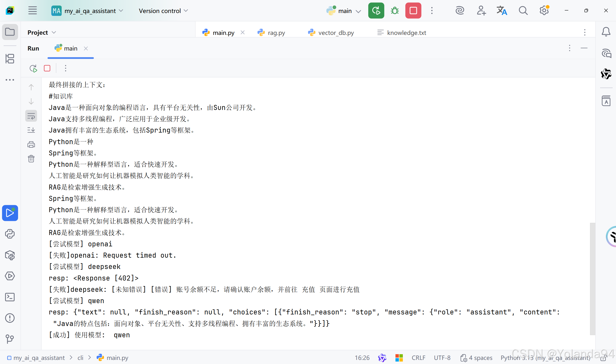This screenshot has width=616, height=364.
Task: Switch to the vector_db.py editor tab
Action: [x=331, y=33]
